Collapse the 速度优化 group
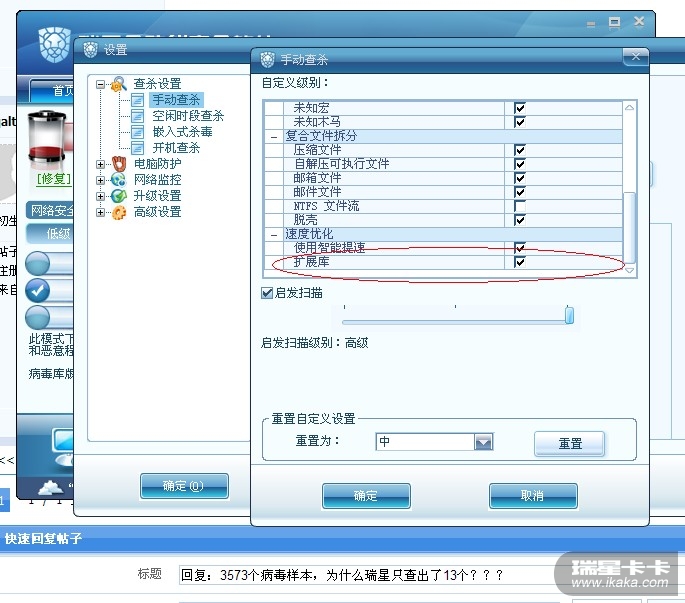This screenshot has height=603, width=685. click(x=274, y=235)
